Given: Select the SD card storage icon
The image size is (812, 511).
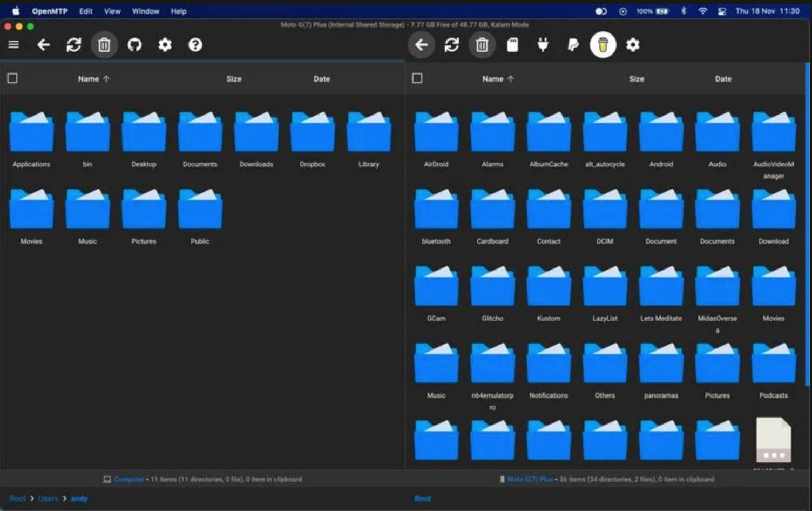Looking at the screenshot, I should 512,45.
